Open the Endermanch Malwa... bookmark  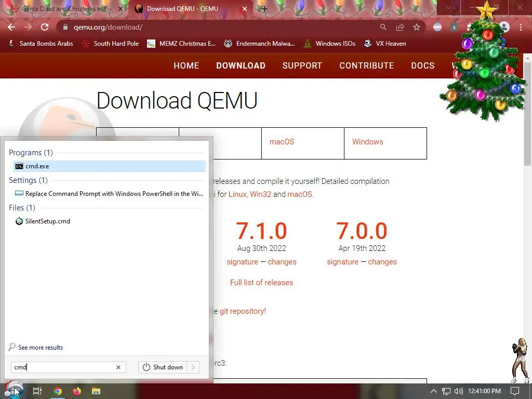click(260, 44)
